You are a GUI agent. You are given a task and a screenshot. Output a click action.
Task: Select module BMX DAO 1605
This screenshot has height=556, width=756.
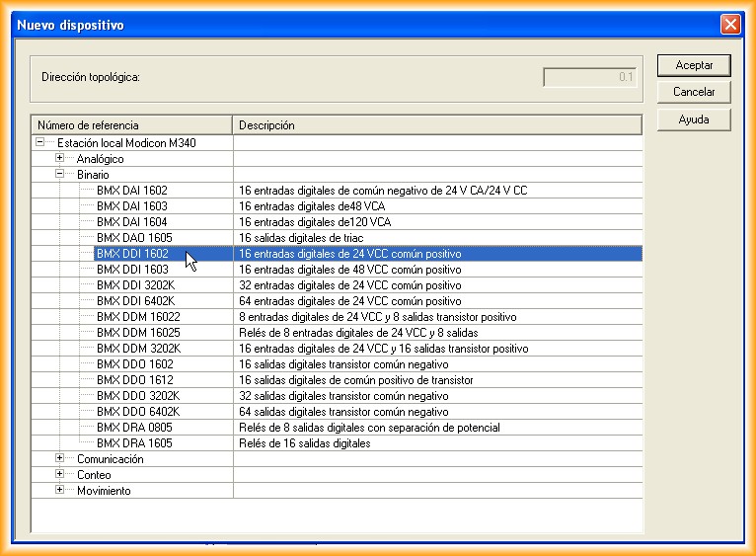132,237
